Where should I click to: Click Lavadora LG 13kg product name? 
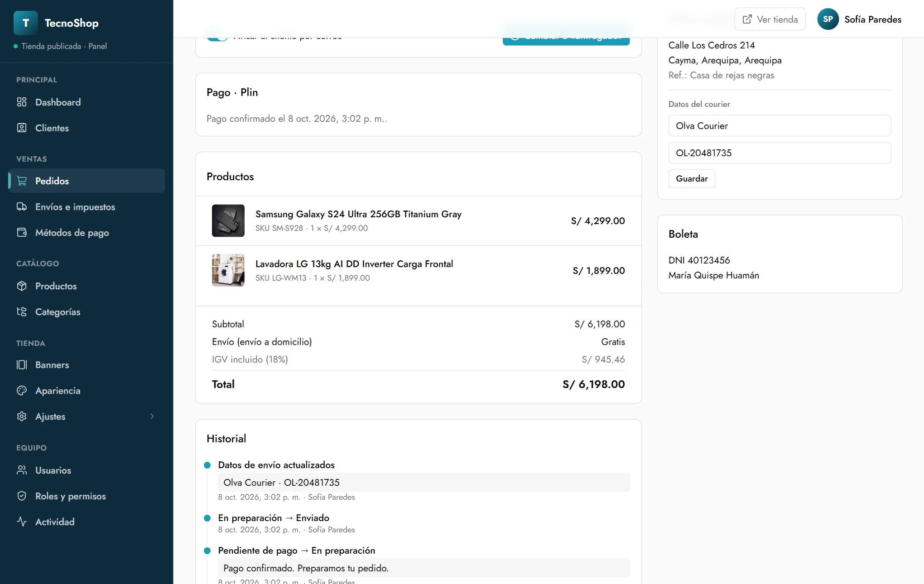(354, 263)
